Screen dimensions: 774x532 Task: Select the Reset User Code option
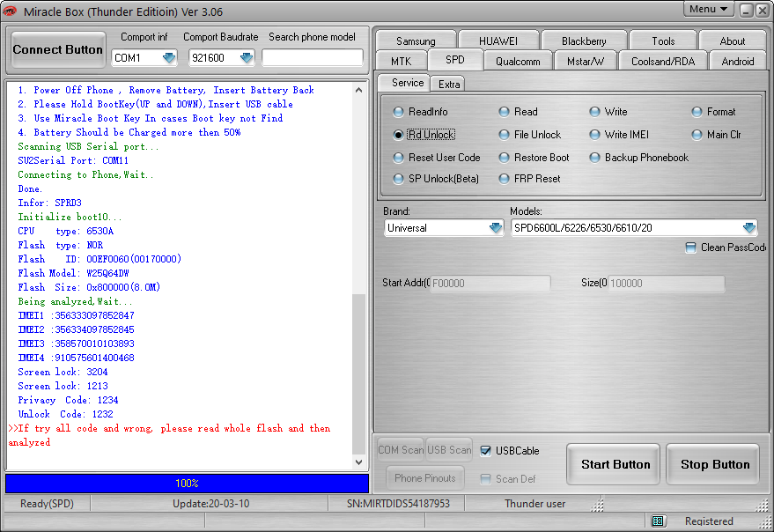pyautogui.click(x=437, y=158)
